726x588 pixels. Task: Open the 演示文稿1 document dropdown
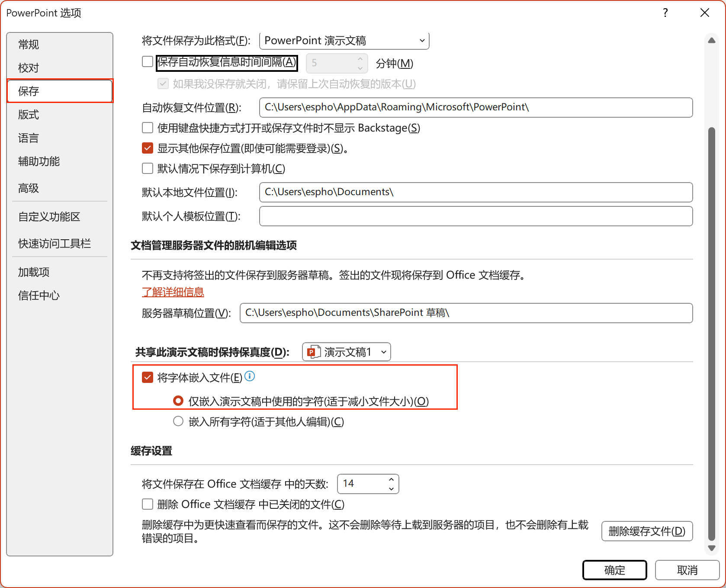tap(347, 352)
